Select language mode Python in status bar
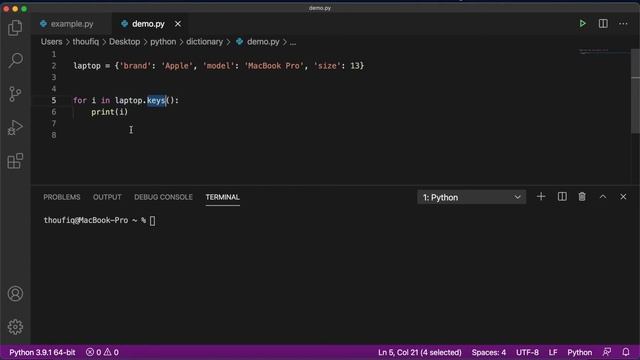Screen dimensions: 640x360 (580, 352)
